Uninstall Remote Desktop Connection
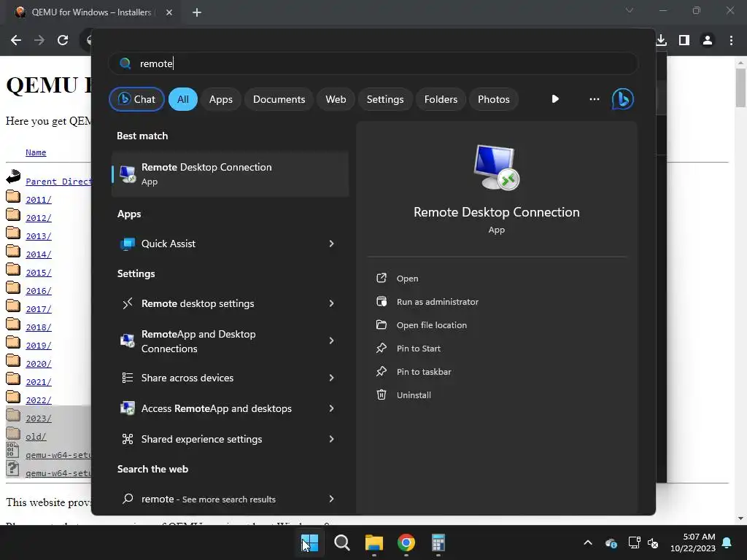This screenshot has width=747, height=560. tap(414, 395)
